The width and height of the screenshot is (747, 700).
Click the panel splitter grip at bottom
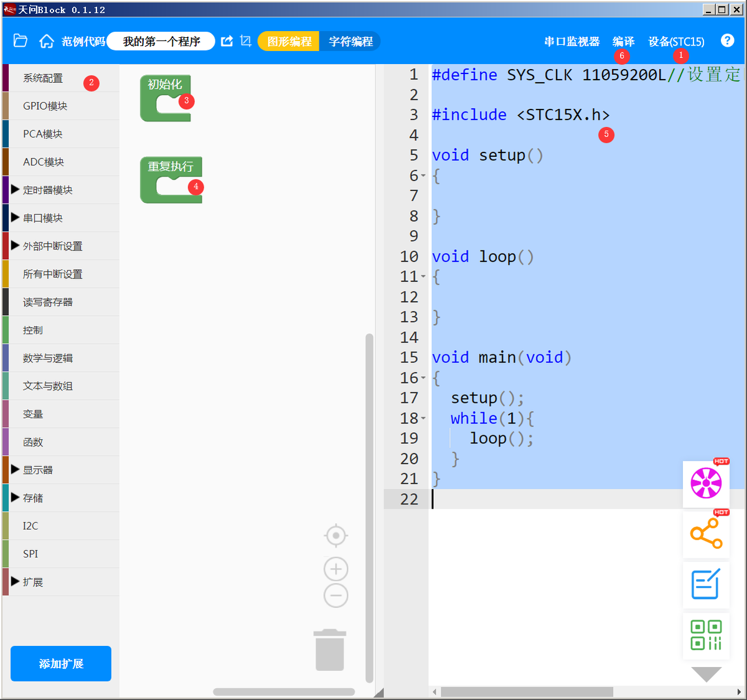[x=379, y=693]
